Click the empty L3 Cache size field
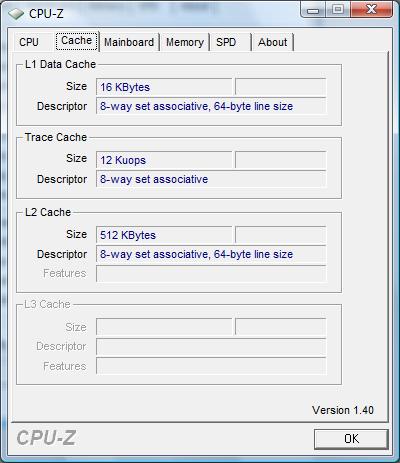This screenshot has height=463, width=400. click(x=164, y=327)
